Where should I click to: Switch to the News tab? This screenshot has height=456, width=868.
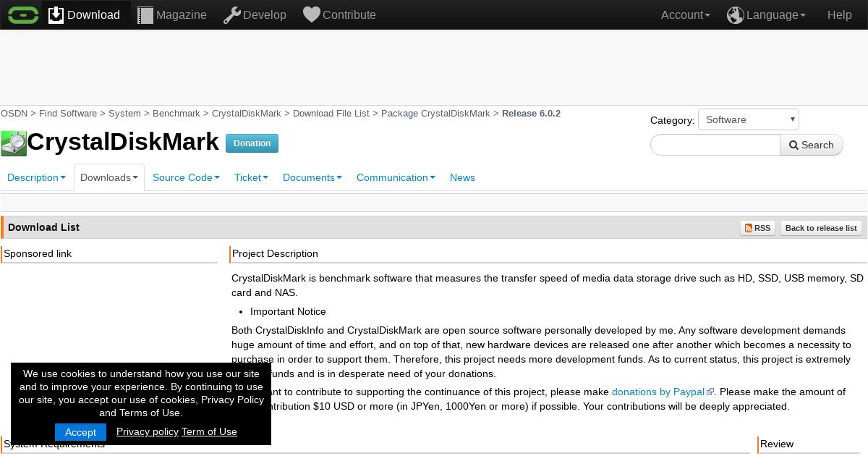tap(462, 177)
